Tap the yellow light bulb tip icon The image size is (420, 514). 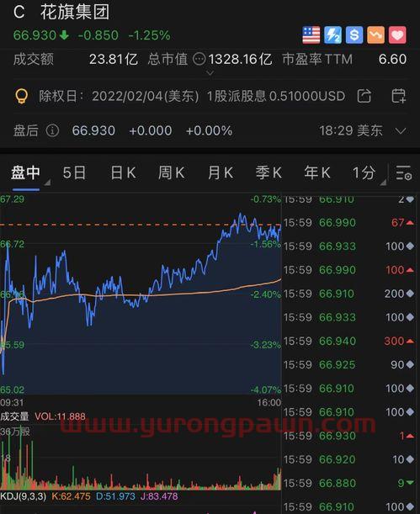coord(22,96)
